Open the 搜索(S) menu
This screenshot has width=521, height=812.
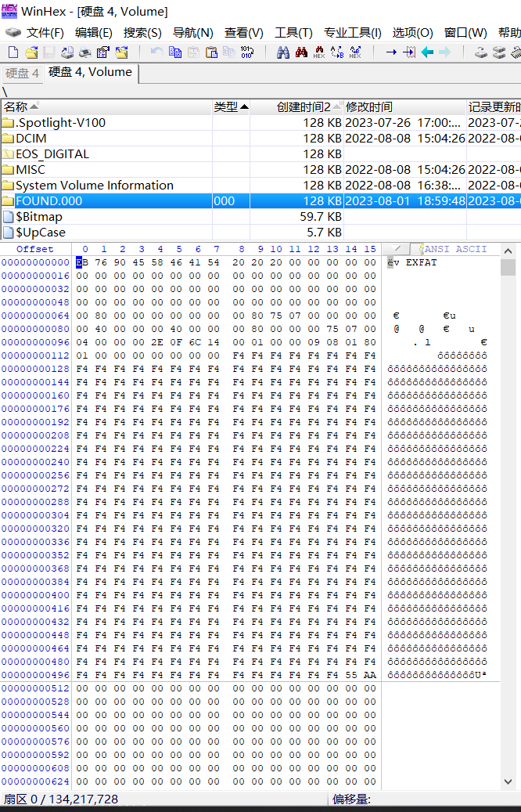[x=142, y=33]
